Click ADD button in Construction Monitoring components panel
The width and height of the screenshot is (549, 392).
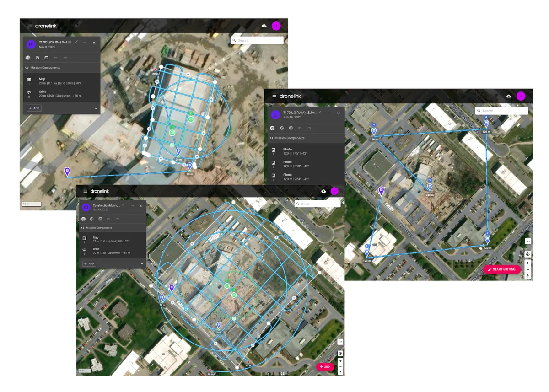[x=89, y=263]
